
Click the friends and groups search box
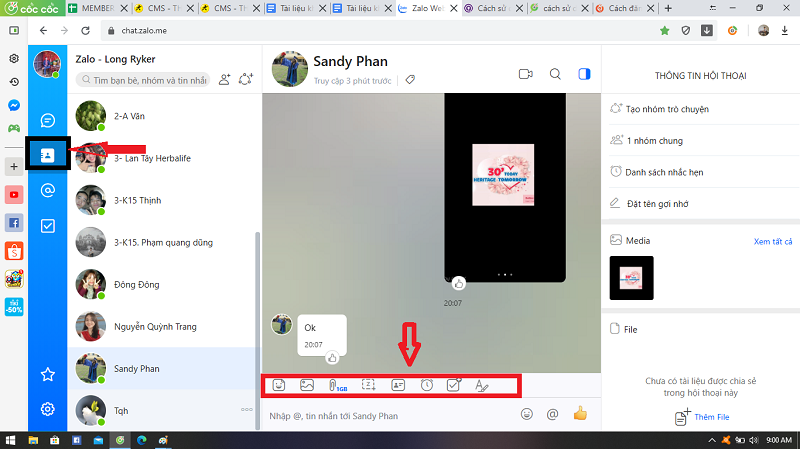pyautogui.click(x=143, y=80)
